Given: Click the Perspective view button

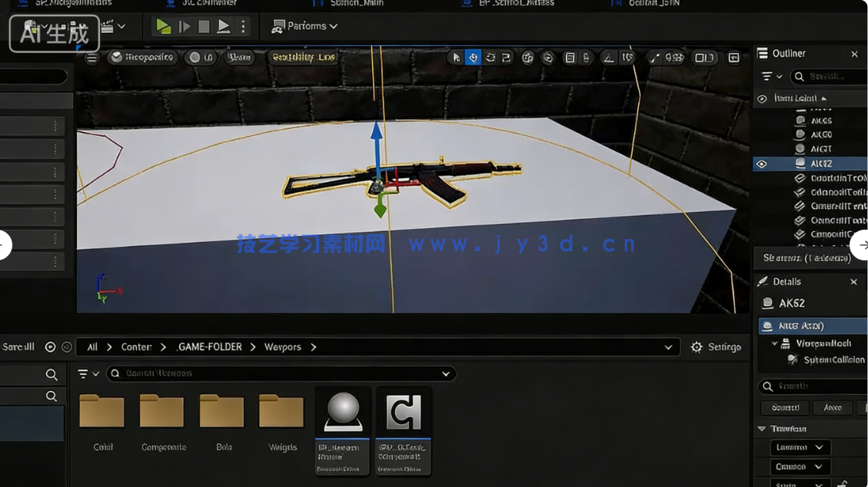Looking at the screenshot, I should [142, 58].
